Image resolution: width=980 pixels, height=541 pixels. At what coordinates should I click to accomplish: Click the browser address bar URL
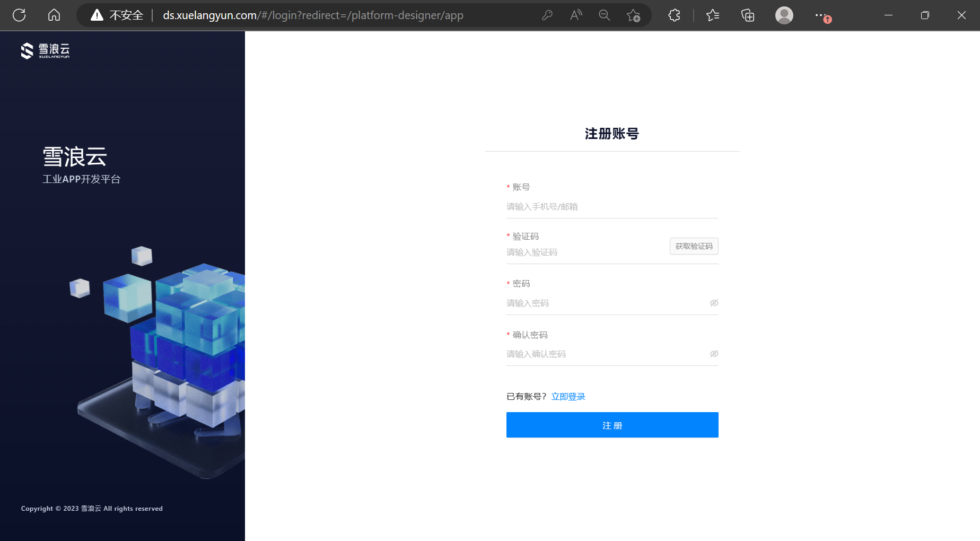313,15
